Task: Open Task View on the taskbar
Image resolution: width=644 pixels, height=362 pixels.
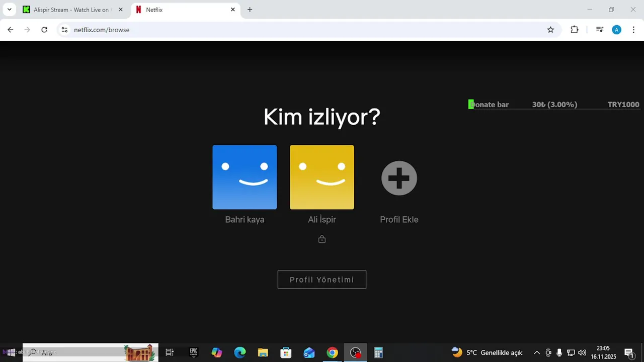Action: (x=170, y=352)
